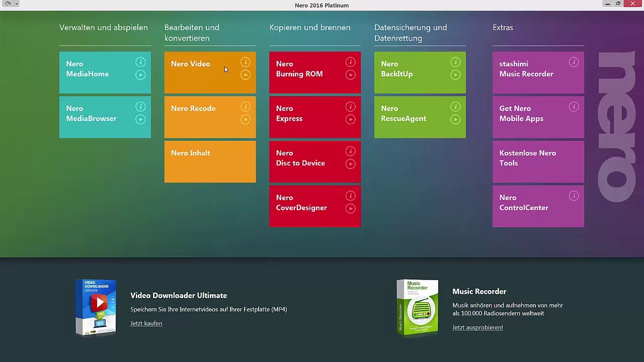Start Nero Express via play icon
The image size is (644, 362).
(351, 119)
